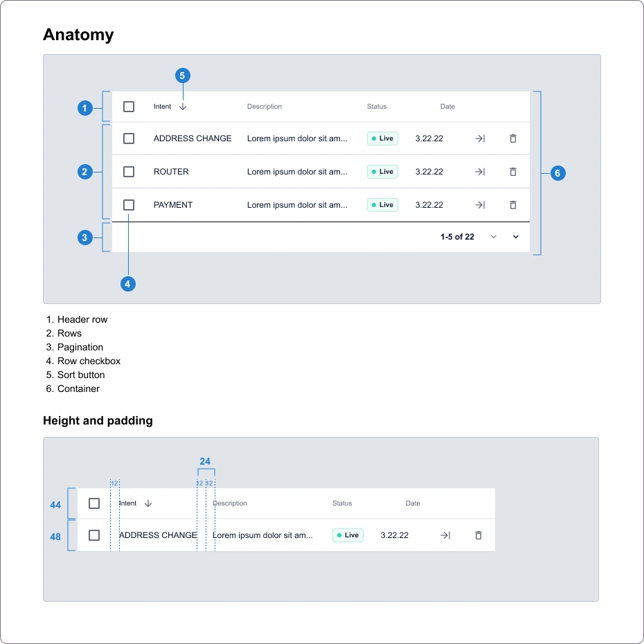
Task: Click the export arrow icon in ROUTER row
Action: click(480, 172)
